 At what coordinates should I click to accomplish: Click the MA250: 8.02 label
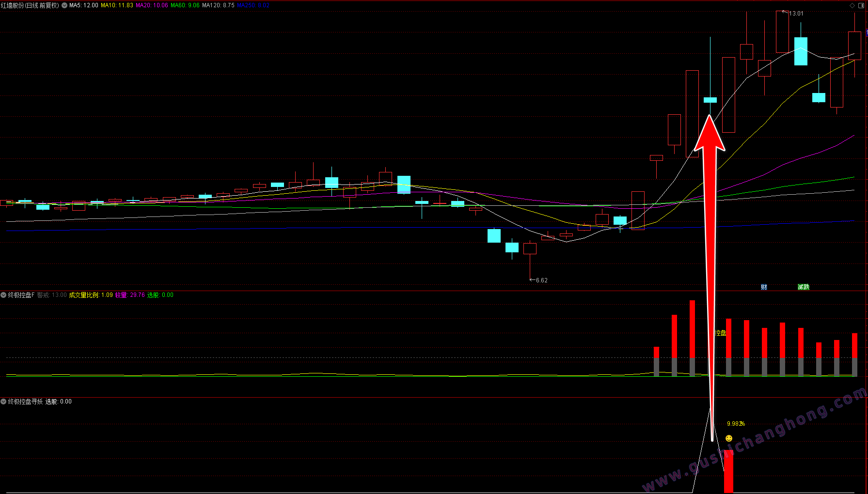253,5
